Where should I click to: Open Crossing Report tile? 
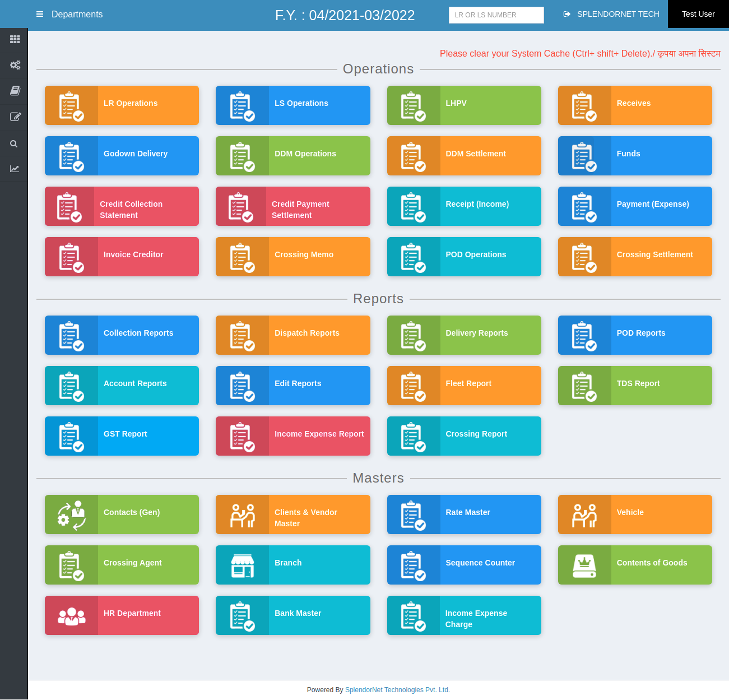coord(464,436)
